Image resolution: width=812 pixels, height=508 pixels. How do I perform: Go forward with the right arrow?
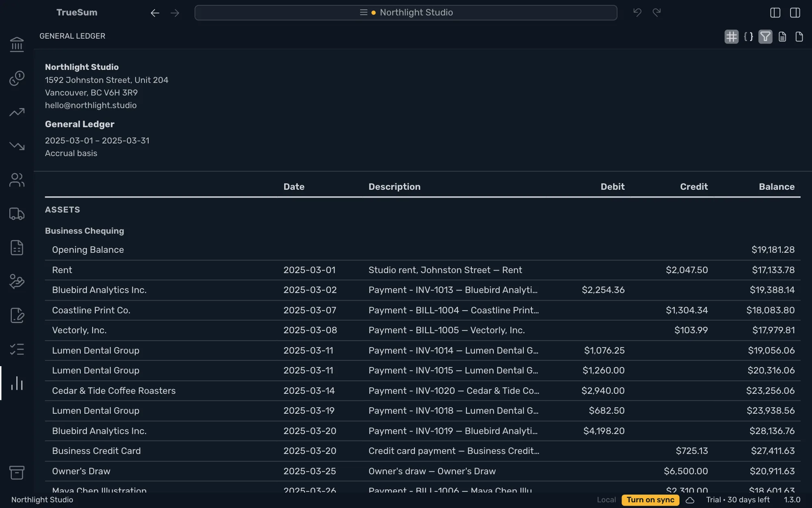pyautogui.click(x=175, y=13)
